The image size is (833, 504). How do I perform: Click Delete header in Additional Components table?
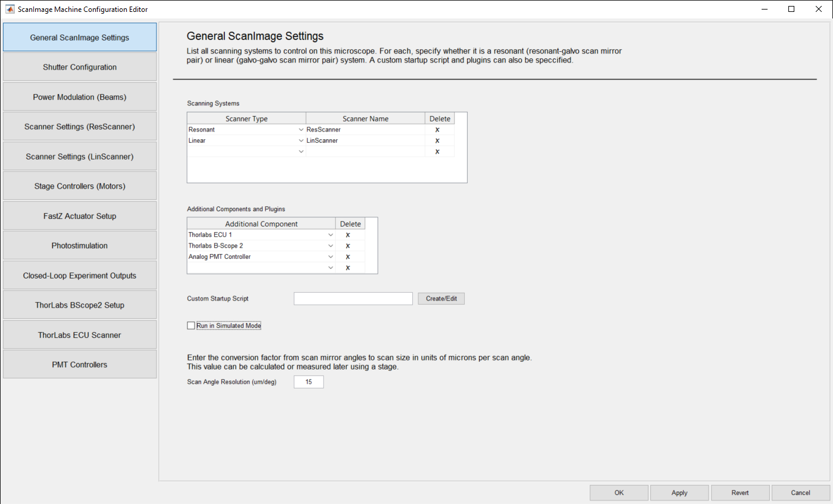coord(350,224)
